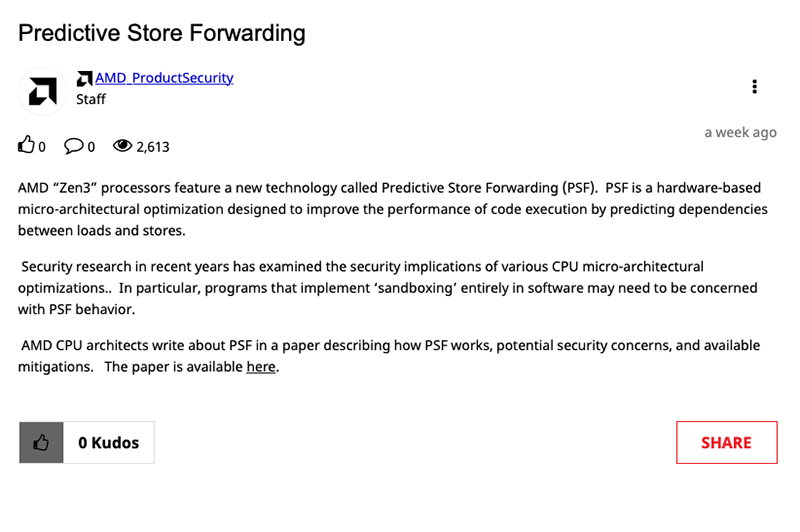The image size is (800, 532).
Task: Click the like count beside the small thumbs-up
Action: click(x=42, y=147)
